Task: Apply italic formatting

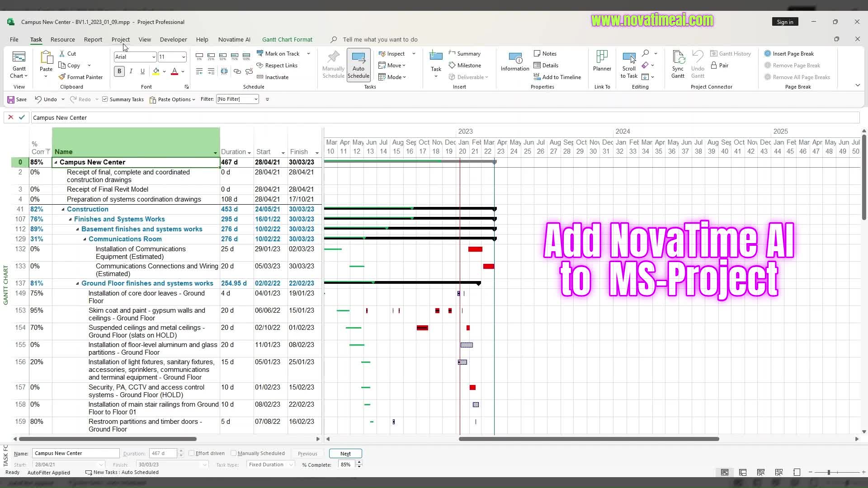Action: [x=131, y=71]
